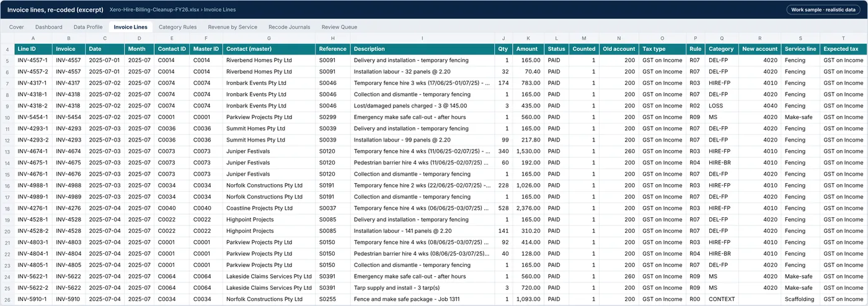Click 'Tarp supply and install - 3 tarp(s)' cell
This screenshot has width=868, height=306.
point(422,288)
